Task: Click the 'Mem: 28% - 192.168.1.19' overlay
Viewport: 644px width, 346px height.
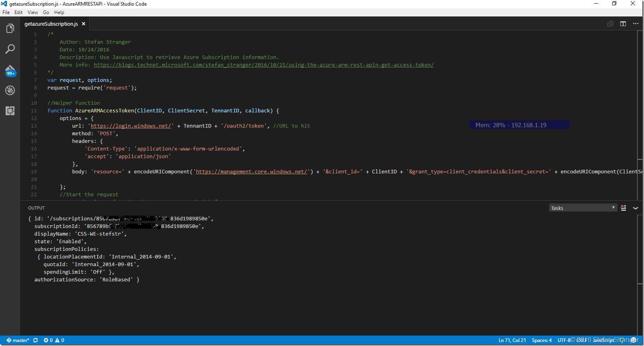Action: point(519,125)
